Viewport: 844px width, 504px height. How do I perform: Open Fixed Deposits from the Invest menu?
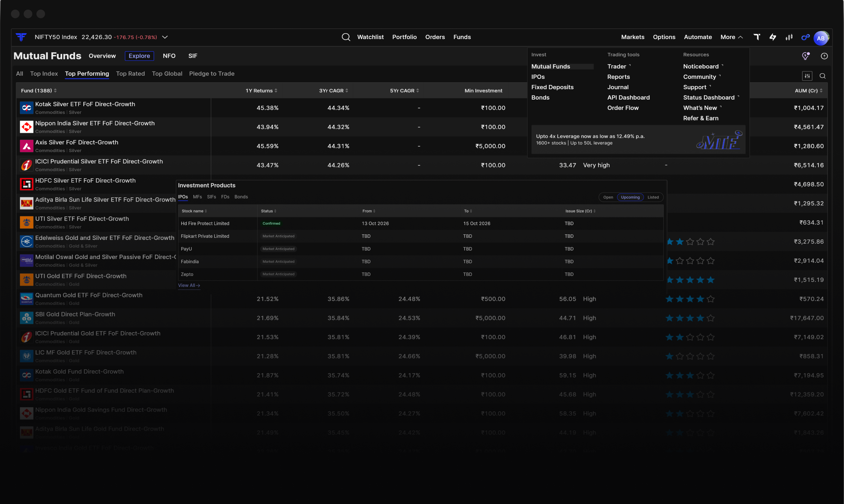click(552, 87)
